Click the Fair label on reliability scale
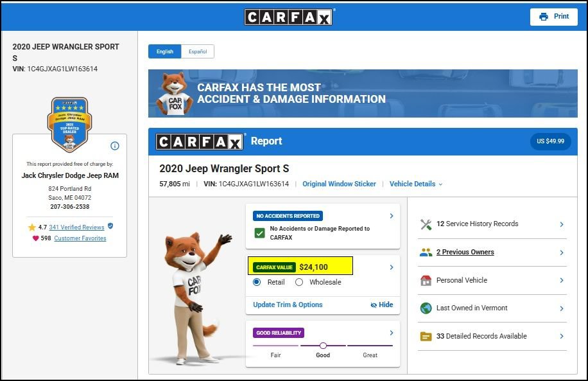This screenshot has width=588, height=381. pyautogui.click(x=275, y=355)
